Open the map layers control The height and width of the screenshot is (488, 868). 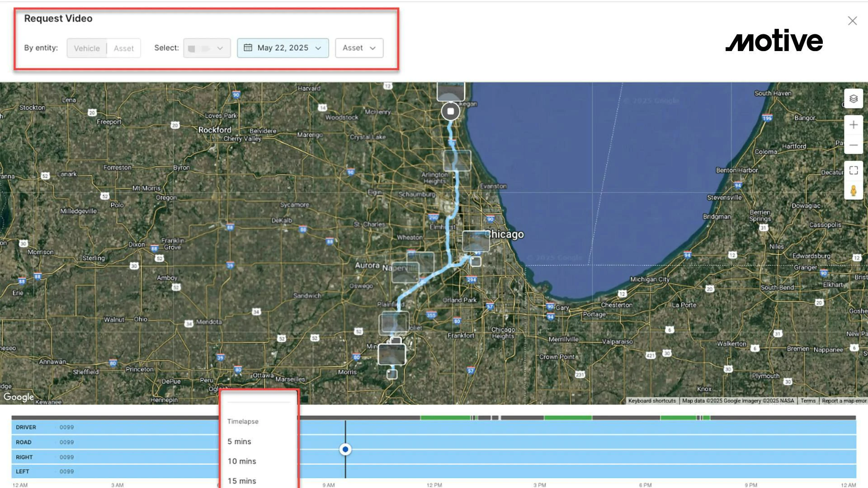point(853,99)
